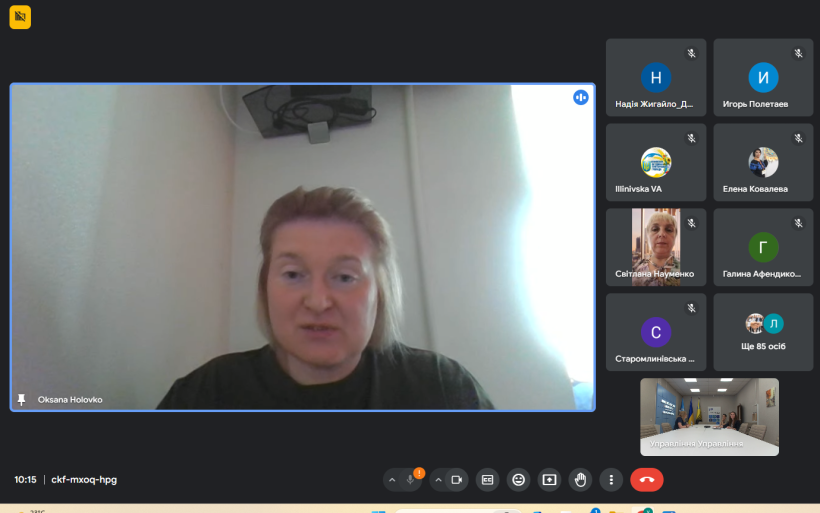Select the Illinivska VA participant tile
The image size is (820, 513).
click(656, 162)
